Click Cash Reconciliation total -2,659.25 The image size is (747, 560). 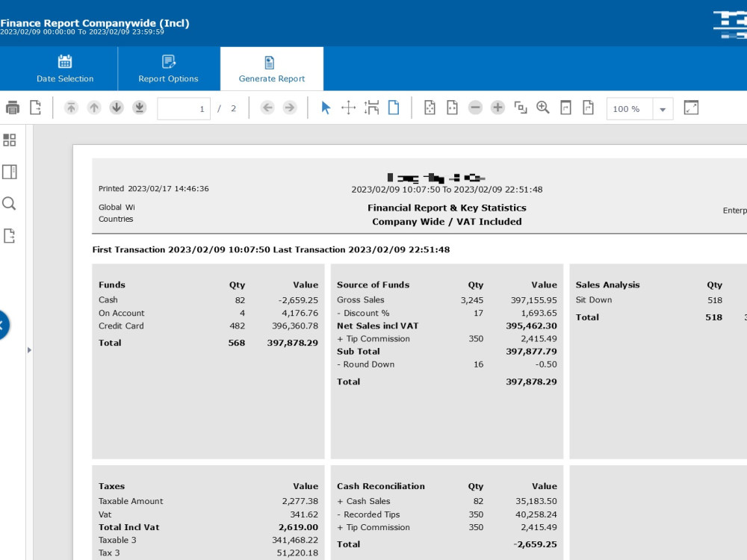click(535, 544)
